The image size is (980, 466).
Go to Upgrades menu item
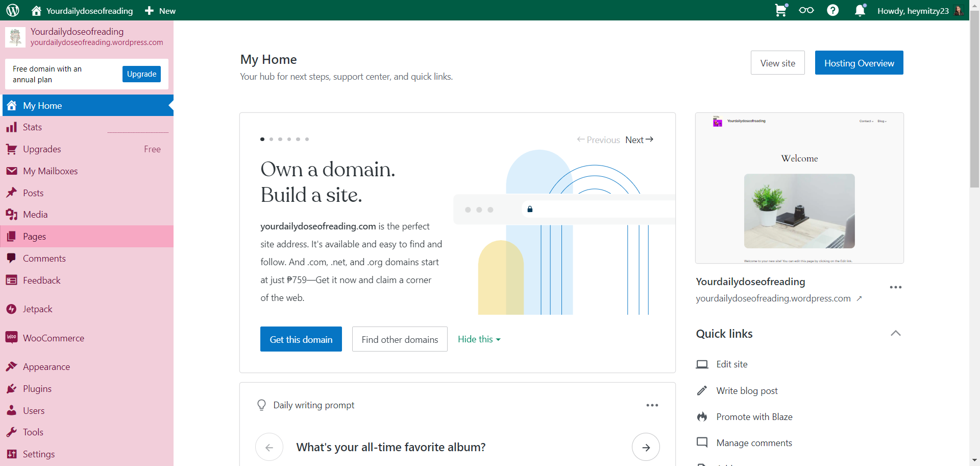click(88, 149)
